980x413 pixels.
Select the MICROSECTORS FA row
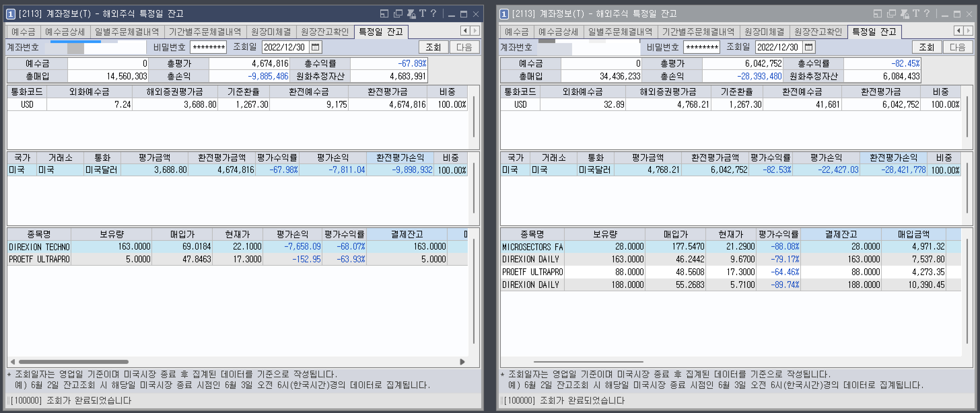point(532,247)
